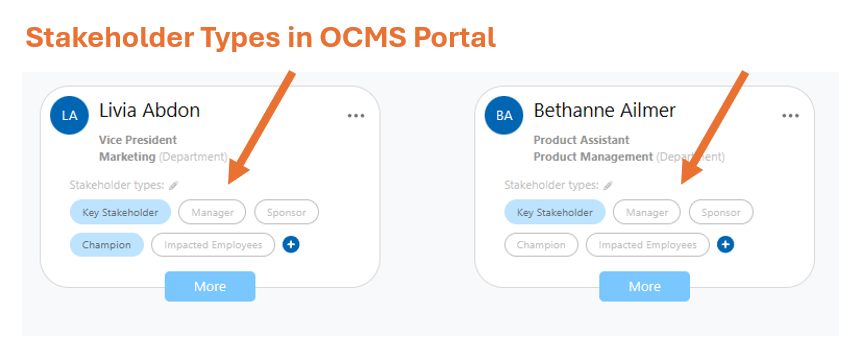865x361 pixels.
Task: Enable Manager tag for Bethanne Ailmer
Action: point(647,212)
